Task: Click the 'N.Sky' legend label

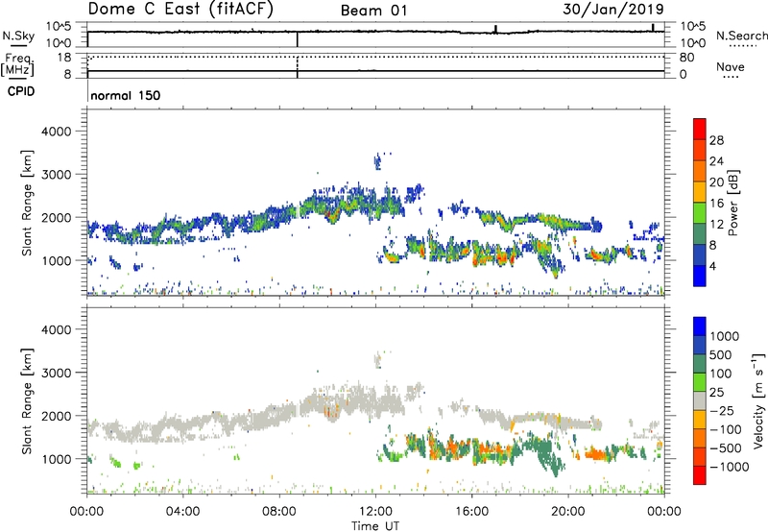Action: 18,36
